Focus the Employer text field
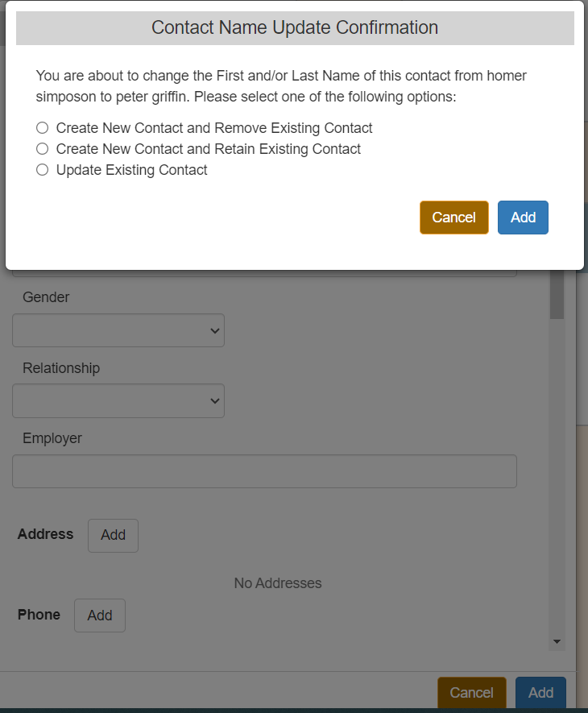Image resolution: width=588 pixels, height=713 pixels. tap(264, 471)
